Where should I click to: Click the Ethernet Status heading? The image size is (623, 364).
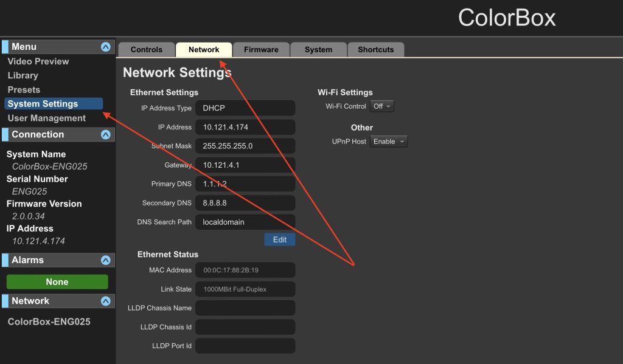[x=168, y=255]
